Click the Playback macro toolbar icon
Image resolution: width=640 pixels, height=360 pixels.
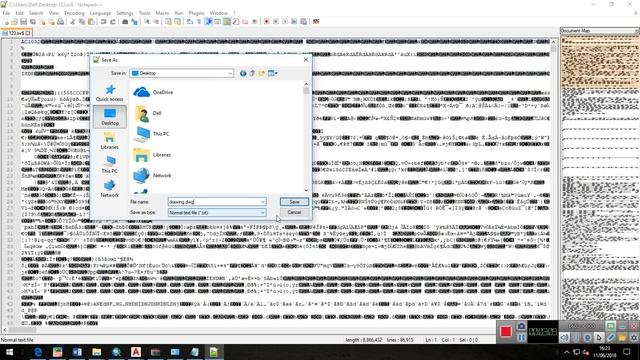pyautogui.click(x=285, y=22)
